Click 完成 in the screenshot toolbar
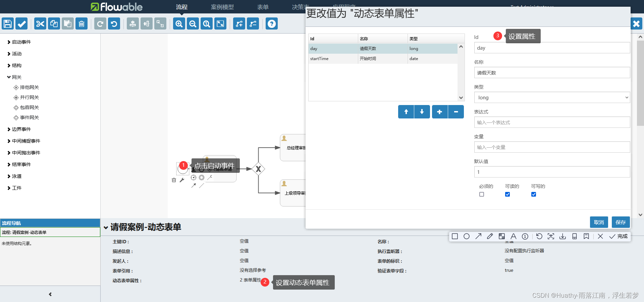 click(619, 236)
